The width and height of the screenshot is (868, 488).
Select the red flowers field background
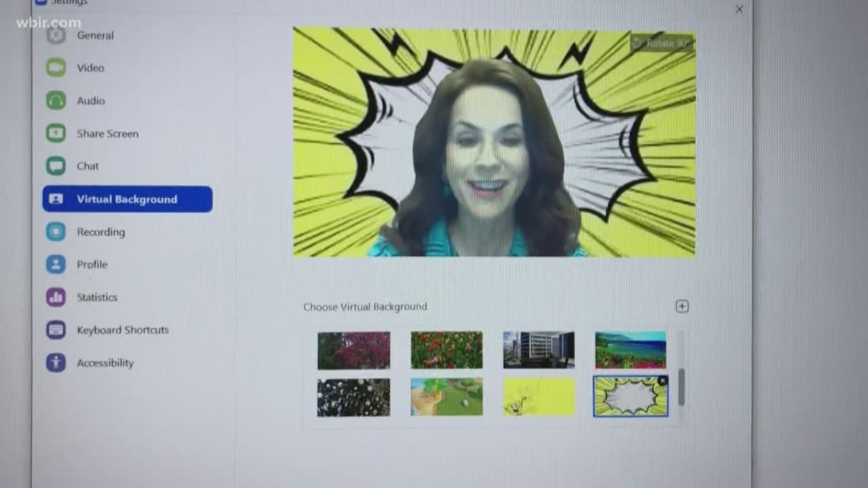pyautogui.click(x=446, y=350)
